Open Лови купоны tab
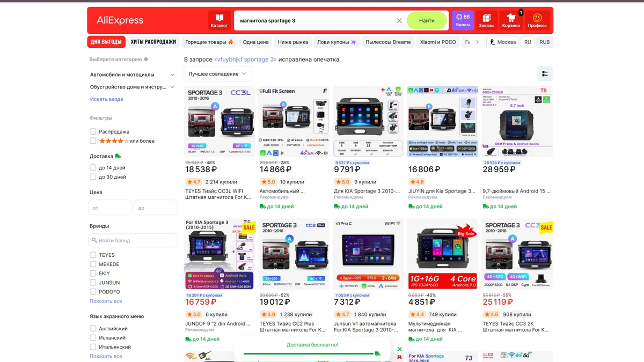This screenshot has height=362, width=644. pyautogui.click(x=336, y=42)
